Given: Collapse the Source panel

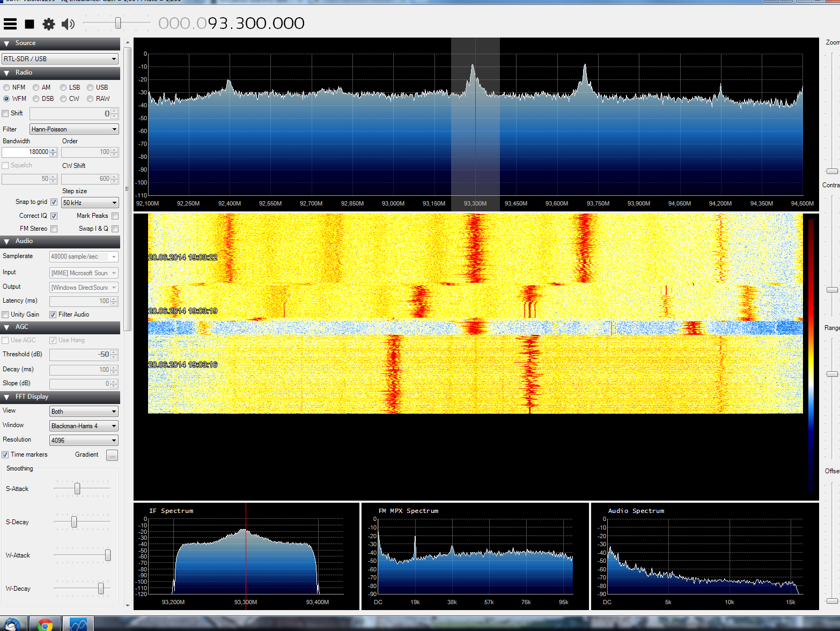Looking at the screenshot, I should (6, 43).
